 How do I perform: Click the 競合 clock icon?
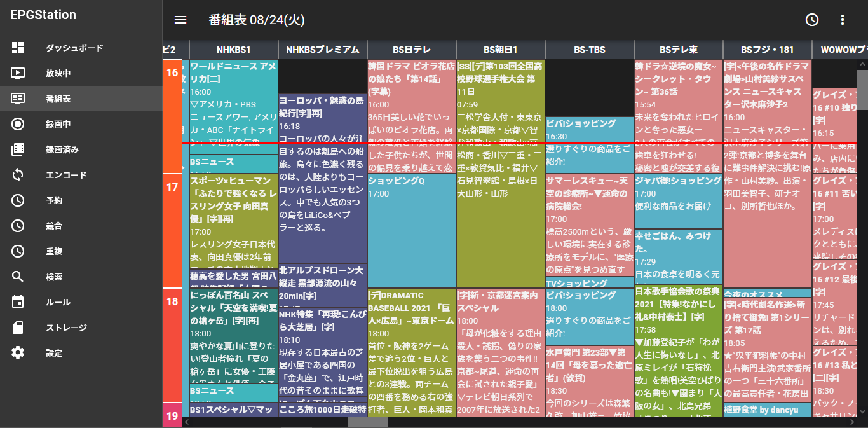pos(18,226)
